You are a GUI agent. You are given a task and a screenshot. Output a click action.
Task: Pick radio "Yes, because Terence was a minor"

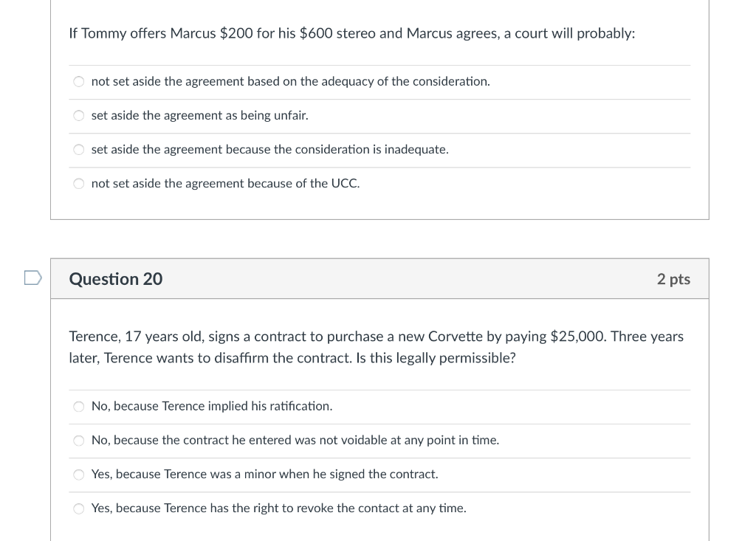(79, 475)
